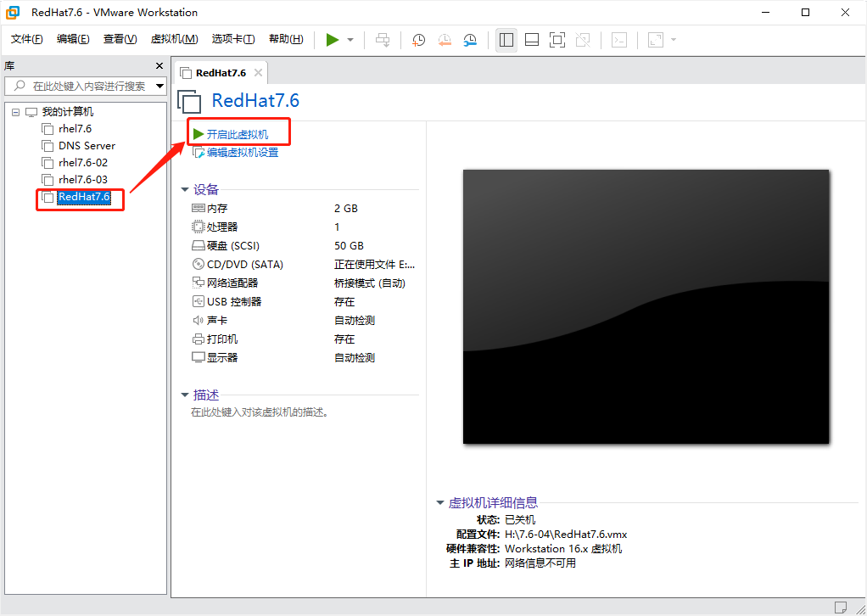The image size is (867, 616).
Task: Select the 我的计算机 tree label
Action: 68,112
